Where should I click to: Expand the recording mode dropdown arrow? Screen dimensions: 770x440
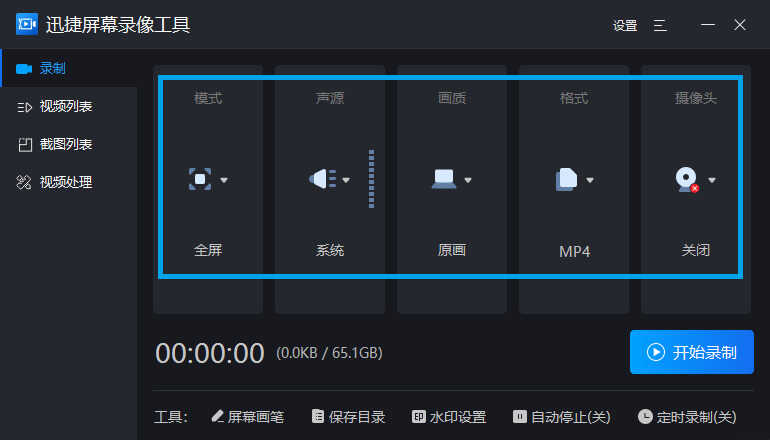(x=224, y=181)
